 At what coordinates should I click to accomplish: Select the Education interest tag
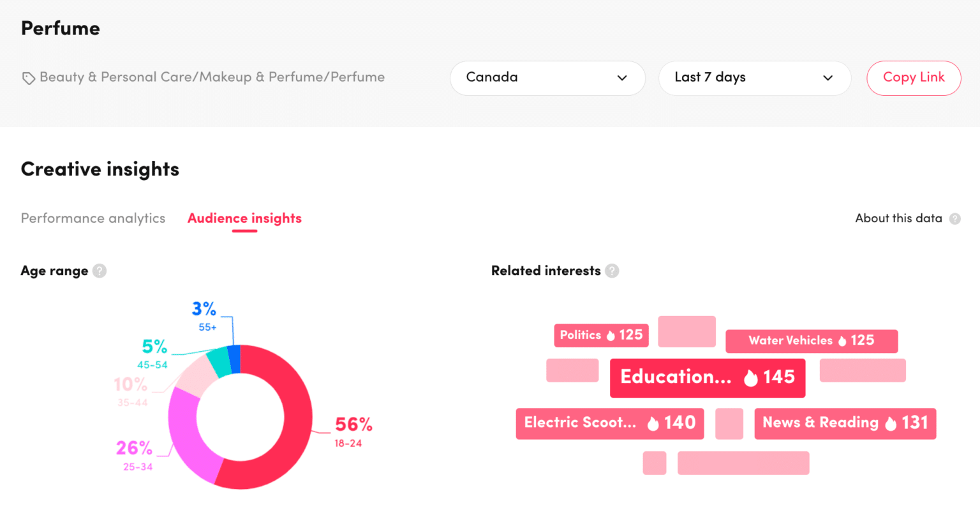pos(707,377)
